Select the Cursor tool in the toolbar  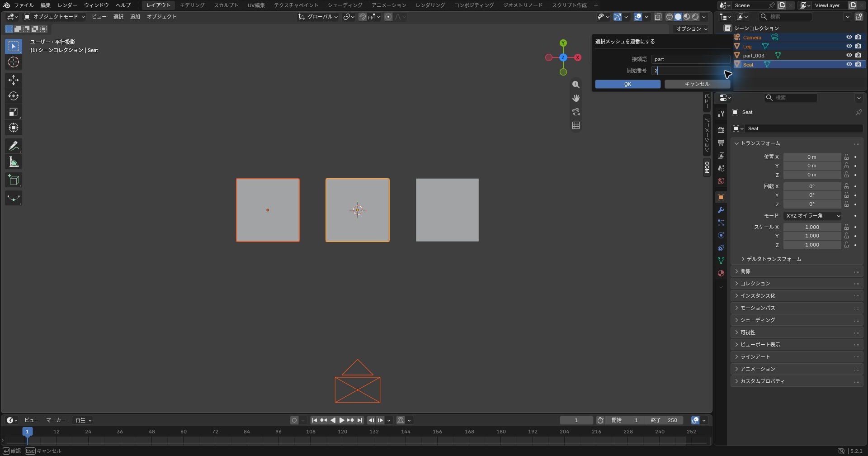point(14,62)
